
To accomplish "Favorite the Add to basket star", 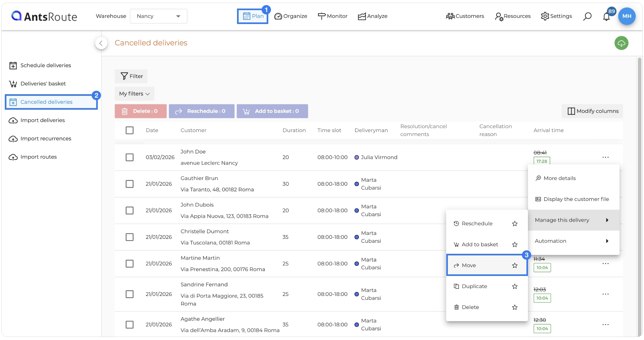I will 515,244.
